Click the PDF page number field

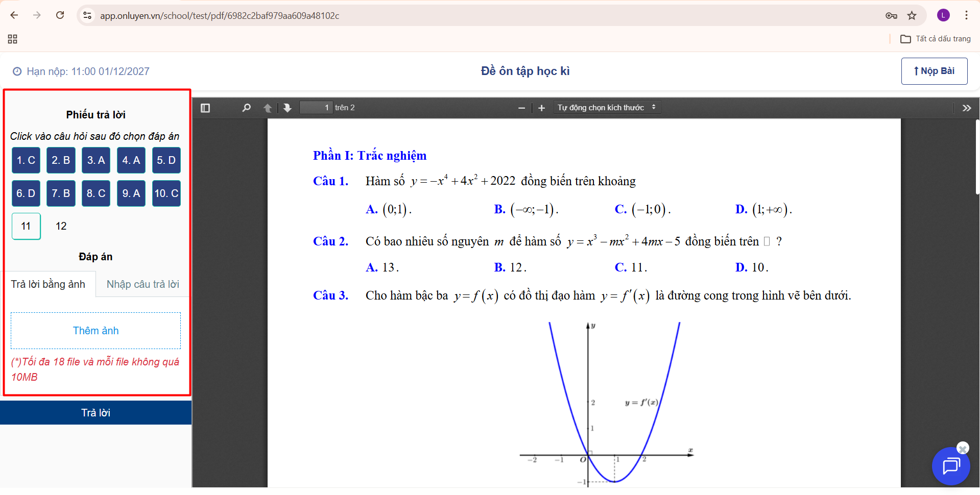(x=316, y=108)
